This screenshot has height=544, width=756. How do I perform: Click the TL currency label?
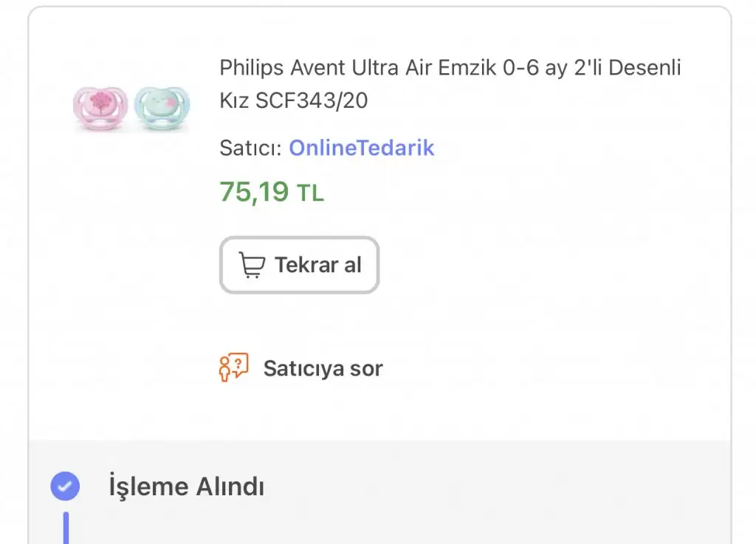click(310, 193)
